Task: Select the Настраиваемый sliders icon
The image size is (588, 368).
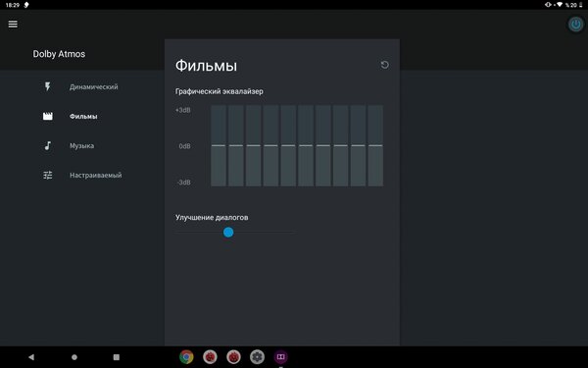Action: click(x=48, y=175)
